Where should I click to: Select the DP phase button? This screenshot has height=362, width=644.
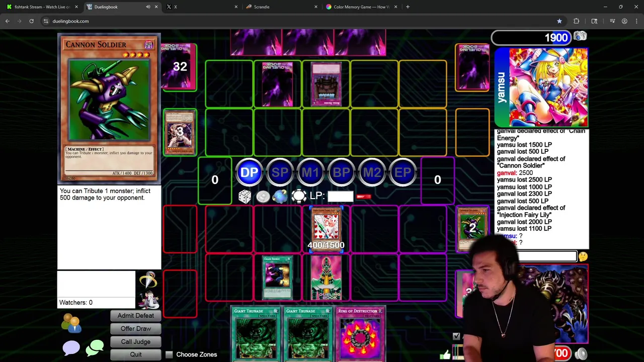tap(249, 172)
